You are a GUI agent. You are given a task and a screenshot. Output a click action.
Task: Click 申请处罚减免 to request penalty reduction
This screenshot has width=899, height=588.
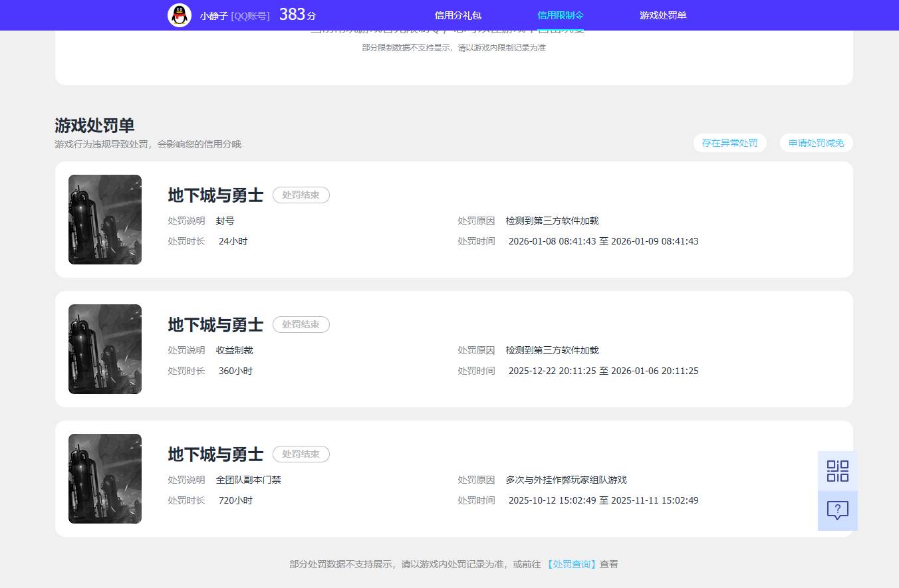[x=816, y=142]
